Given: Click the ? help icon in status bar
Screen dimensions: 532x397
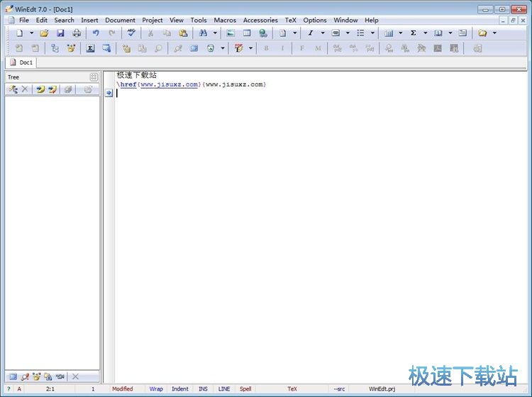Looking at the screenshot, I should click(9, 389).
